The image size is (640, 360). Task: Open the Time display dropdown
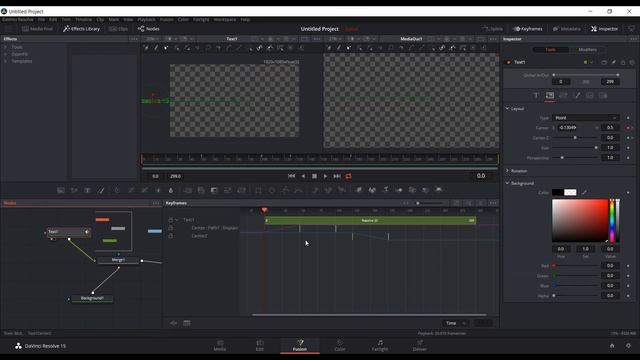(x=456, y=323)
